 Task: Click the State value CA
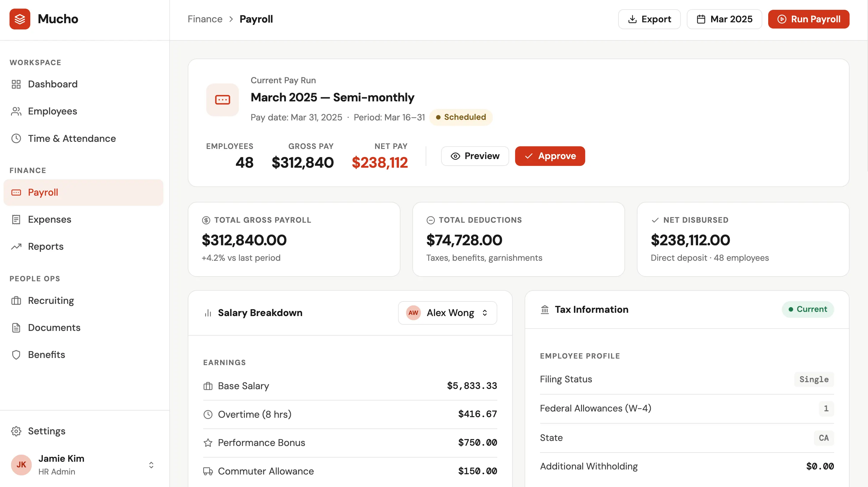(x=823, y=438)
